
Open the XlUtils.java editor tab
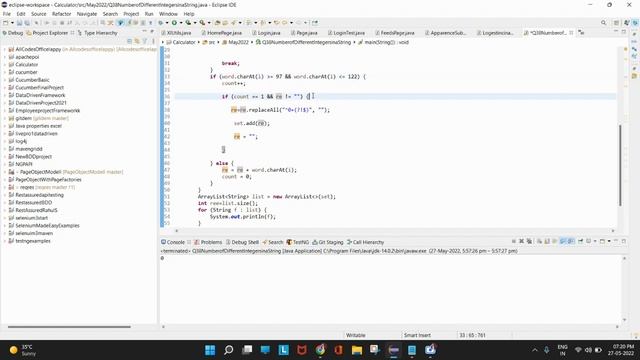click(176, 33)
